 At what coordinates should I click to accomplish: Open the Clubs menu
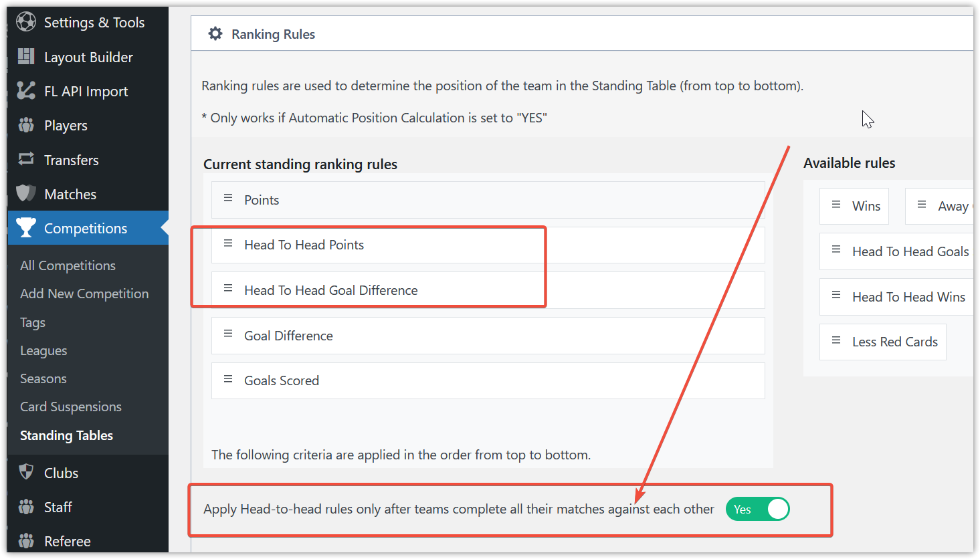(x=61, y=473)
